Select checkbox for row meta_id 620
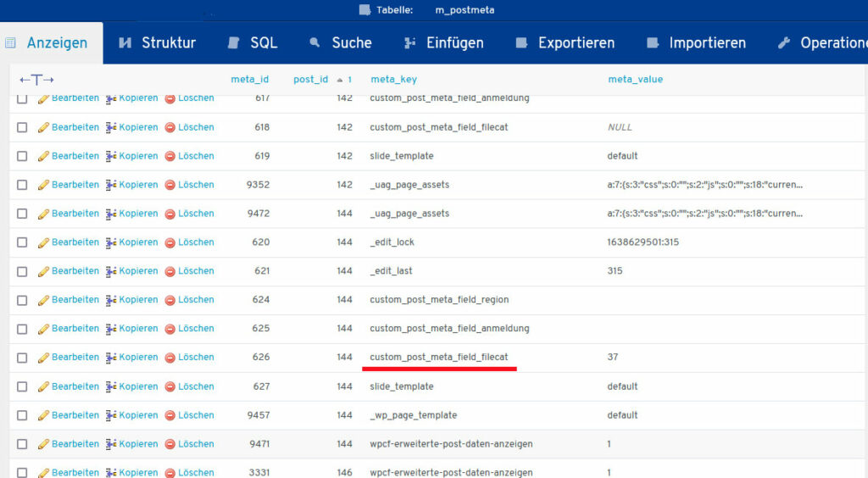868x478 pixels. click(22, 242)
